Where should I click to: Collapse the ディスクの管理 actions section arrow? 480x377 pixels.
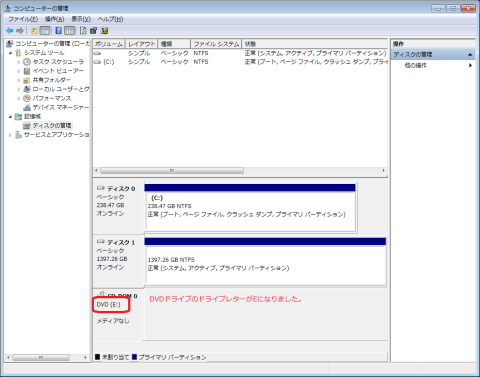tap(470, 54)
